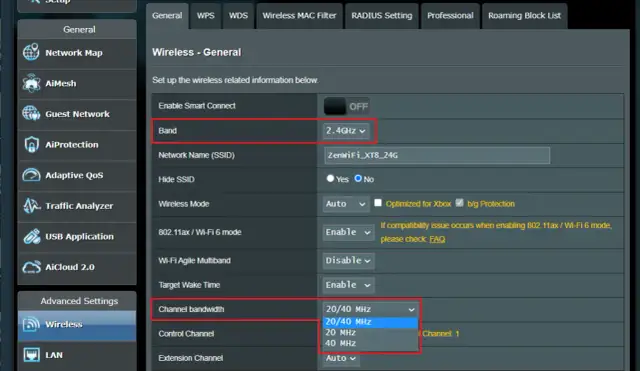Toggle Enable Smart Connect switch

click(346, 107)
